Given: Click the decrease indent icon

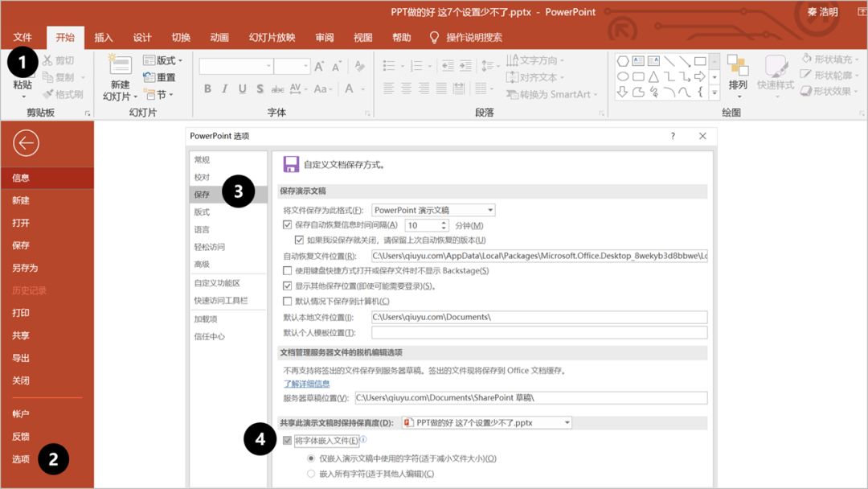Looking at the screenshot, I should (x=448, y=66).
